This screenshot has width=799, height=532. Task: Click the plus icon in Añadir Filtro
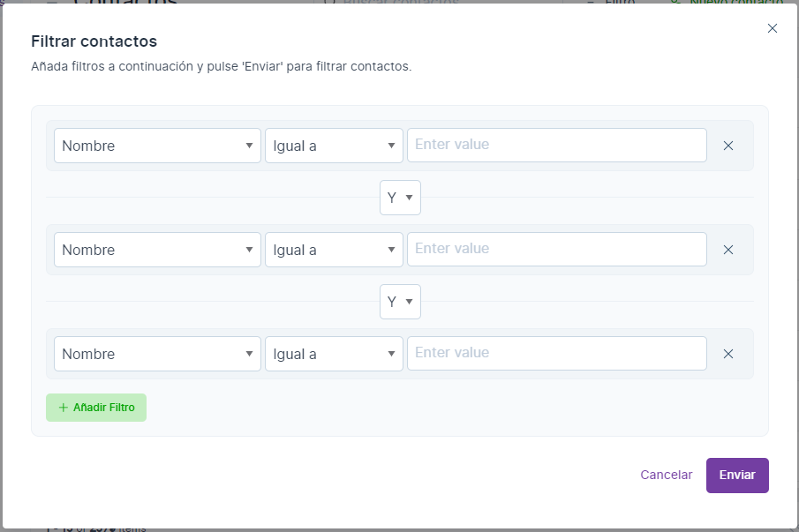[x=63, y=408]
